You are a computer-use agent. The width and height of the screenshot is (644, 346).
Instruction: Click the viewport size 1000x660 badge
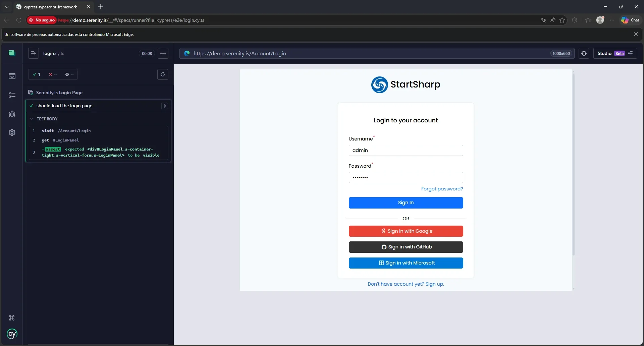[x=561, y=54]
